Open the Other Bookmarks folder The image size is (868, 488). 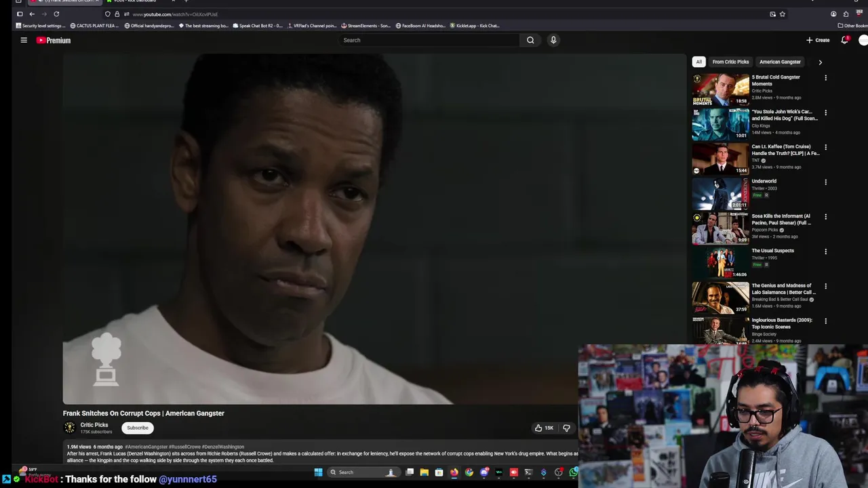(852, 26)
